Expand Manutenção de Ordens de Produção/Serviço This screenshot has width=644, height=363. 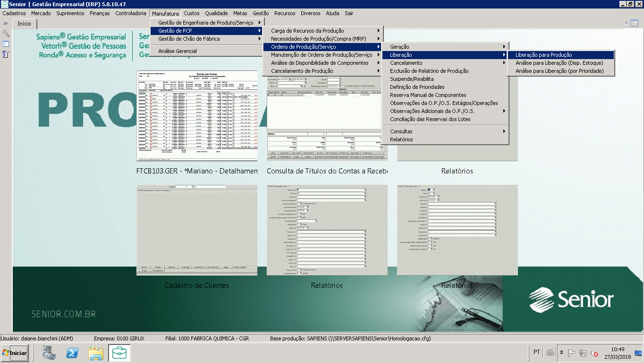point(322,55)
